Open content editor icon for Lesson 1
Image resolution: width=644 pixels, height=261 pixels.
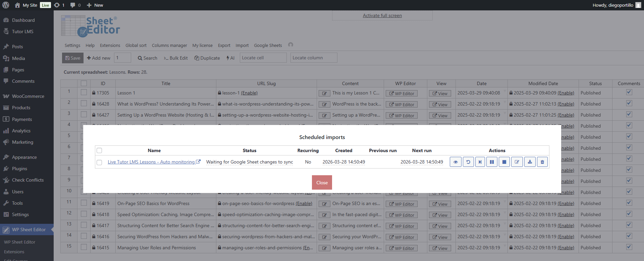(324, 93)
